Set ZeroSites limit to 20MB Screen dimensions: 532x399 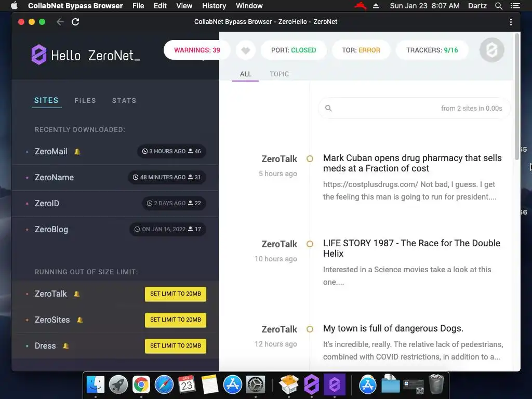176,320
